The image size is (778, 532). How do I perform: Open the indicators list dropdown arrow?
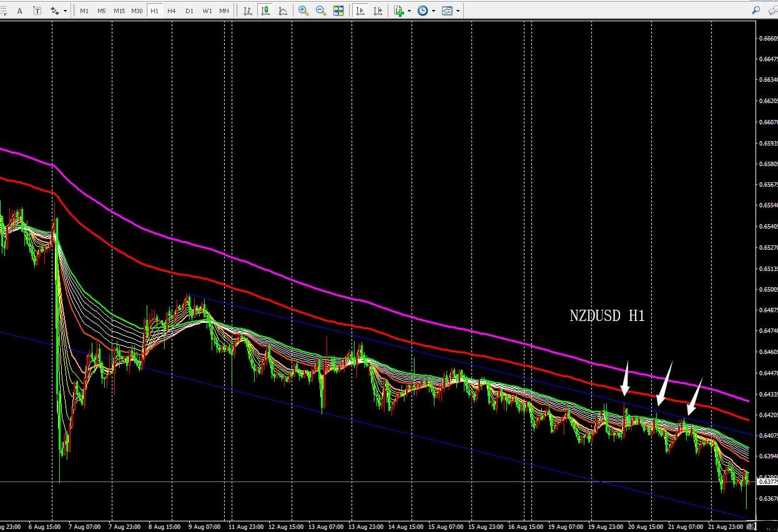409,11
